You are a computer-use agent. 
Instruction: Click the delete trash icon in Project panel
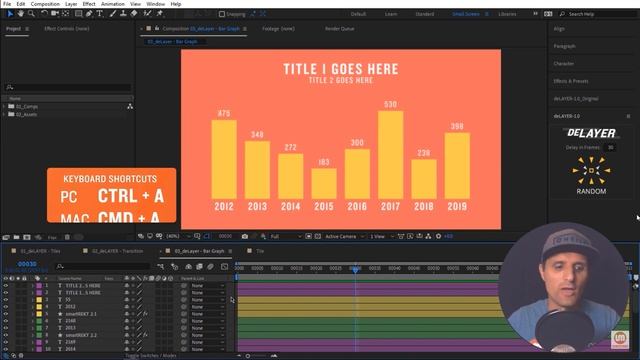pos(67,237)
